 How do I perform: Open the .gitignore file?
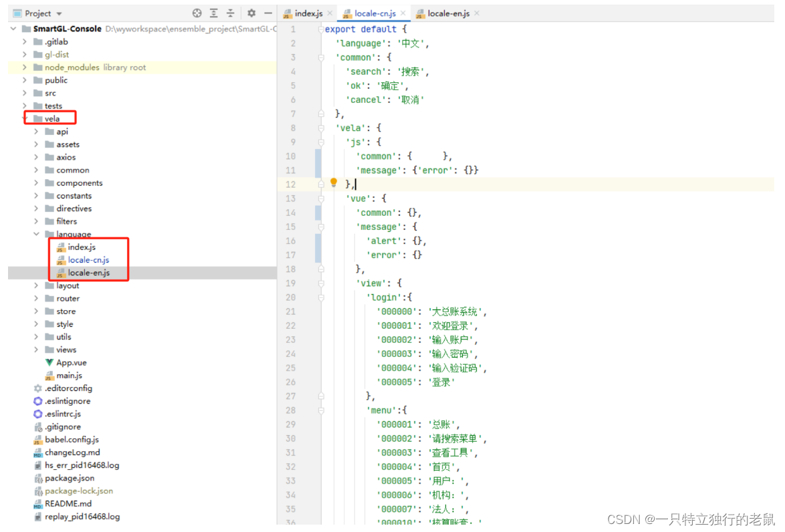pos(63,427)
